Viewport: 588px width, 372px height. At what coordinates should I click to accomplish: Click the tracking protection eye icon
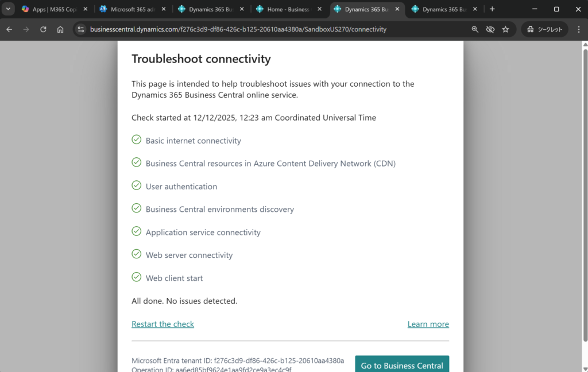click(x=490, y=29)
